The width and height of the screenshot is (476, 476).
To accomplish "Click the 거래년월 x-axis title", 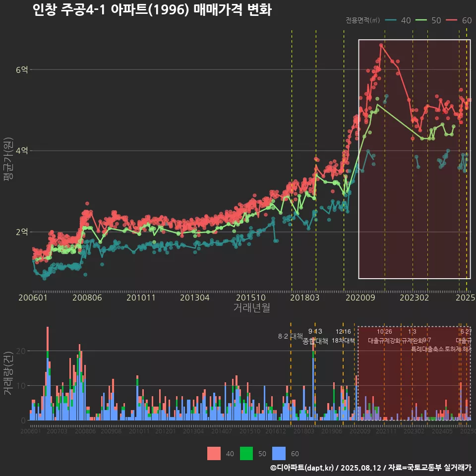I will pyautogui.click(x=252, y=307).
